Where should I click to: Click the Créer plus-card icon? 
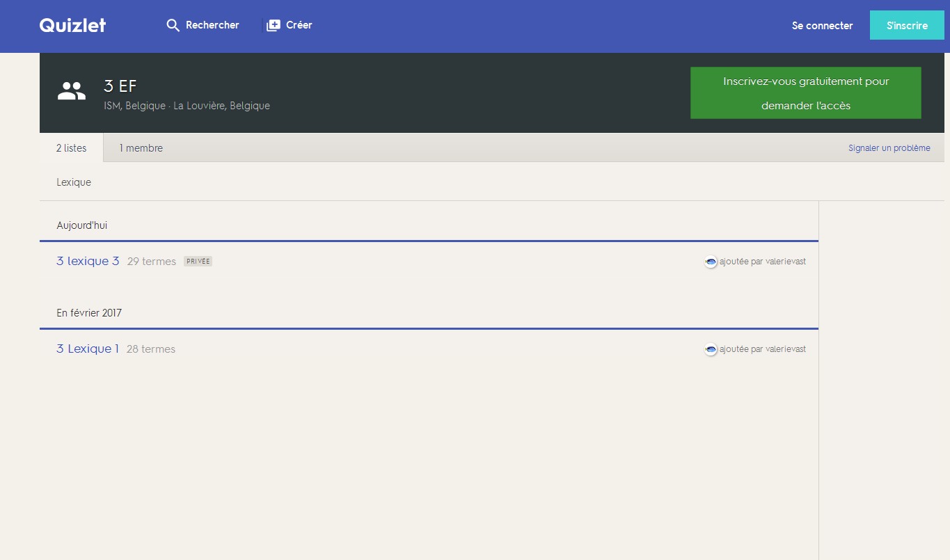coord(274,26)
